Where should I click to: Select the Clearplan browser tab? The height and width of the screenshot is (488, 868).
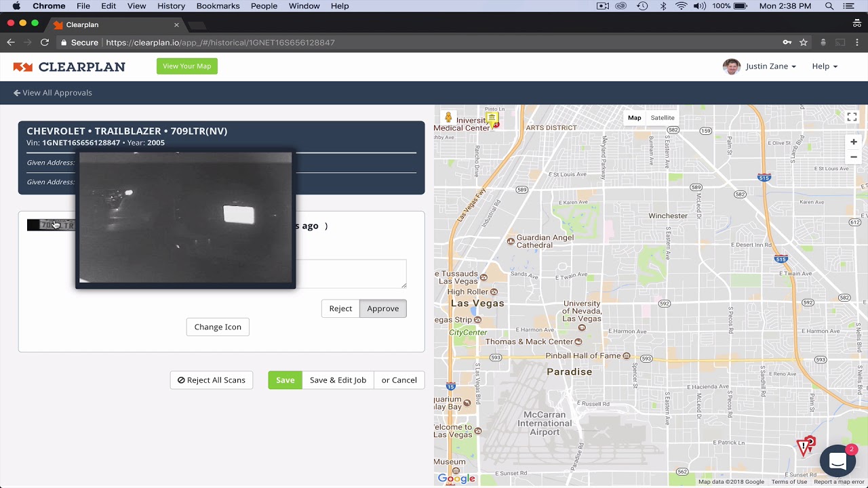(115, 25)
